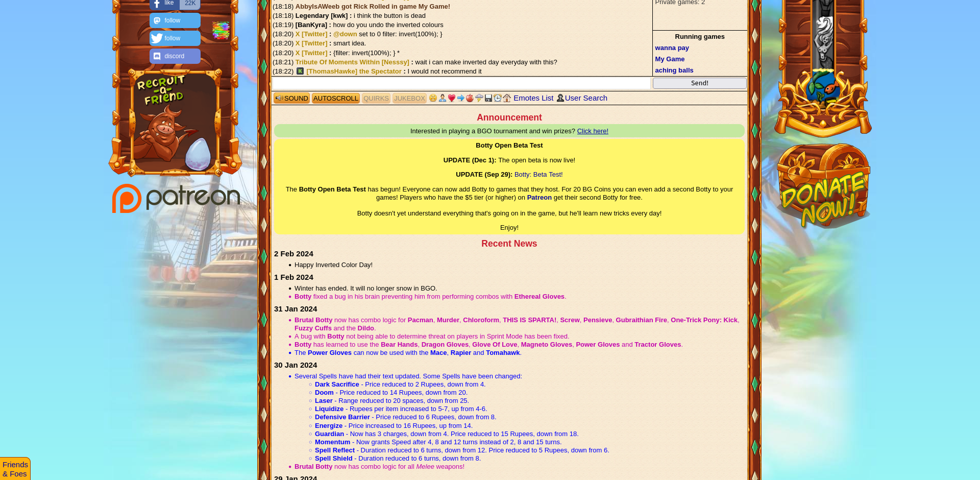Send the chat message

point(699,83)
